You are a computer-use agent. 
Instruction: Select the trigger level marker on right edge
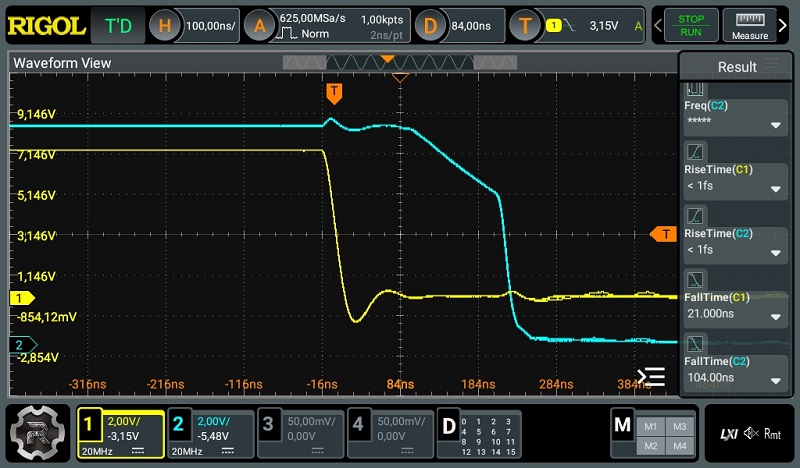click(664, 234)
